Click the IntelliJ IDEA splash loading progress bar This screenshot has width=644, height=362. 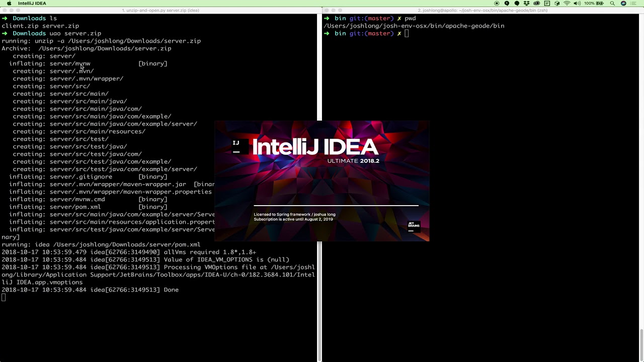pyautogui.click(x=336, y=205)
